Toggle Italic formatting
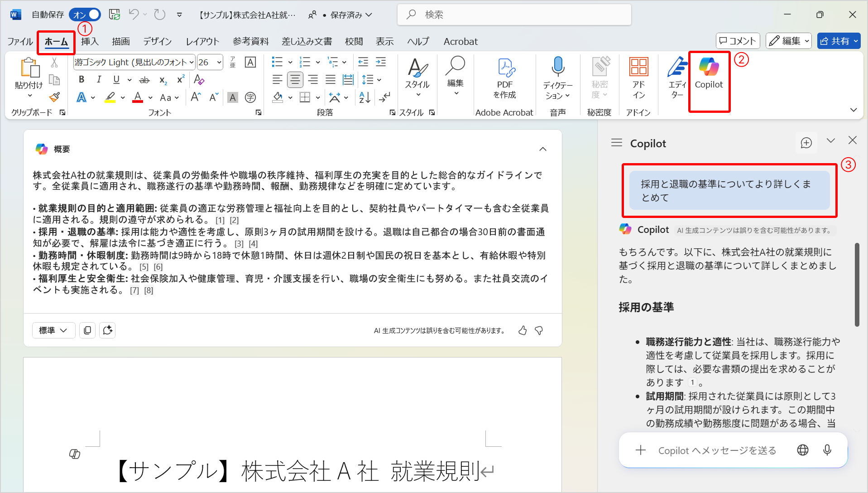Screen dimensions: 868x493 pos(99,80)
